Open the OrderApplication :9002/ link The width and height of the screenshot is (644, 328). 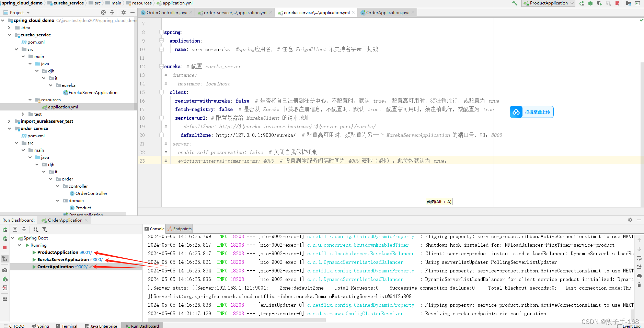[81, 267]
